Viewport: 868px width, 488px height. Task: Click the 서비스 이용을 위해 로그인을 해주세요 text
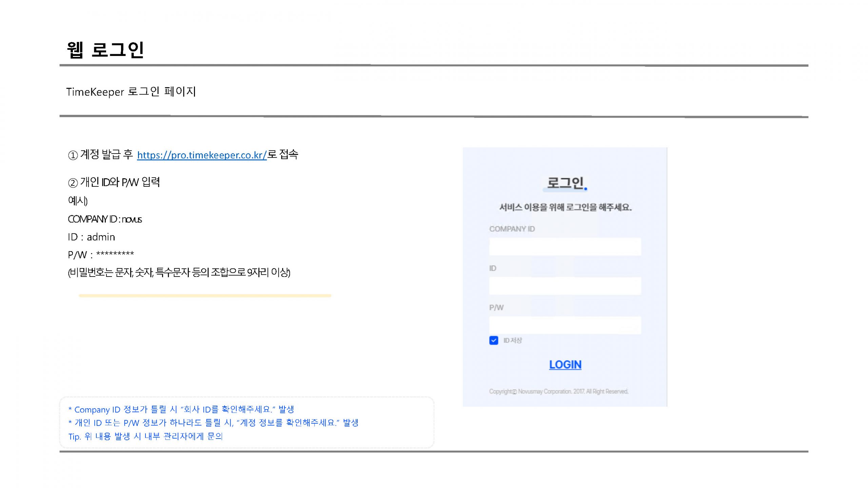[x=565, y=207]
